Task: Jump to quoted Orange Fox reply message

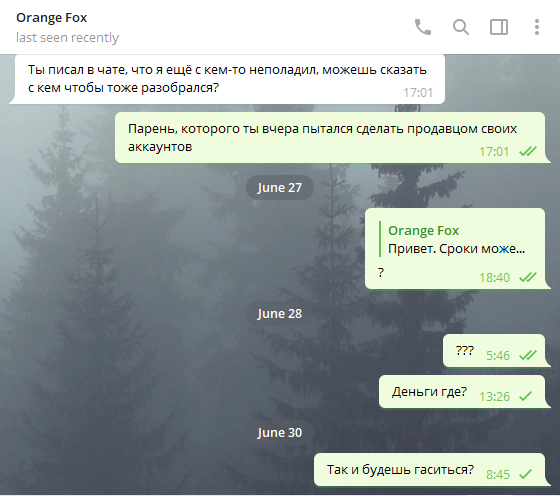Action: point(453,239)
